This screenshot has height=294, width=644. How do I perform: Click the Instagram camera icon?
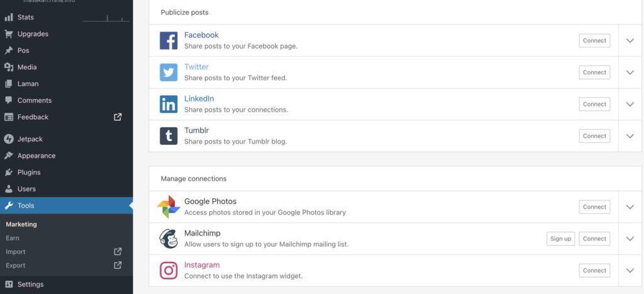click(x=169, y=271)
